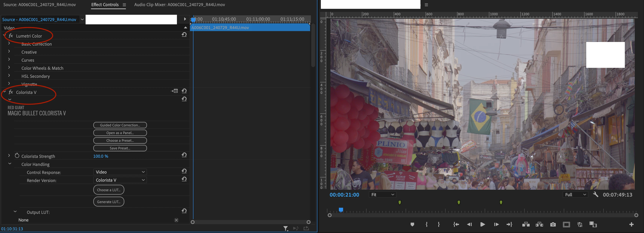Click the Guided Color Correction button
The height and width of the screenshot is (233, 644).
point(120,125)
